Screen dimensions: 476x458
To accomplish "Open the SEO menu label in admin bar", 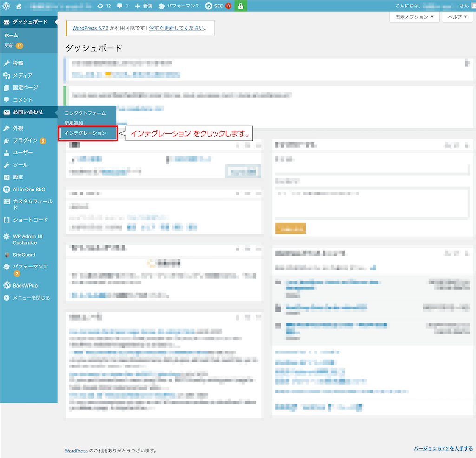I will point(218,6).
